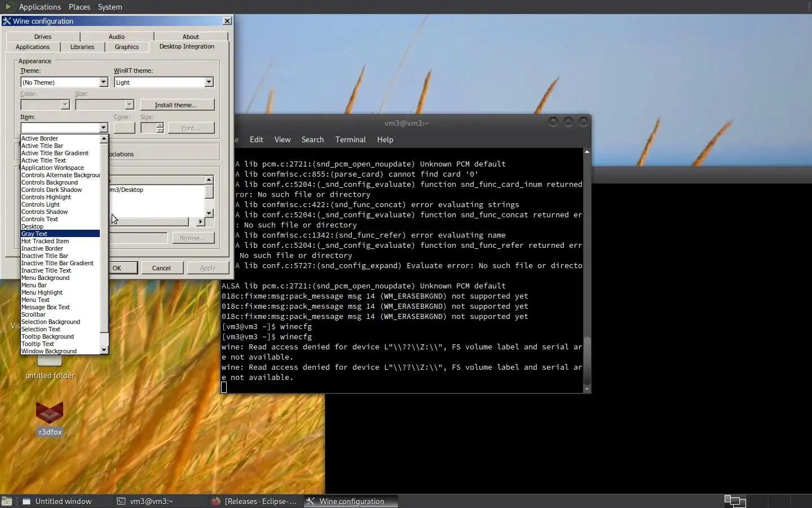Select Tooltip Background item

pos(60,336)
